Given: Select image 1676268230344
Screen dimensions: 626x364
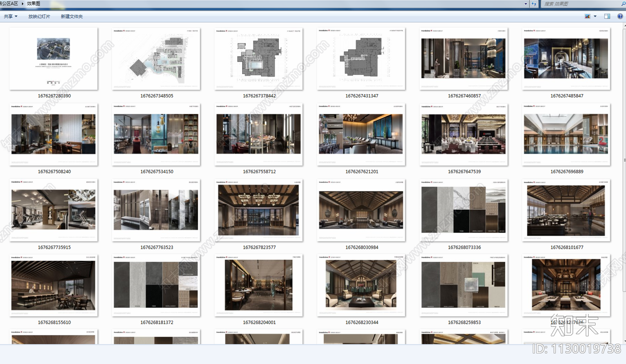Looking at the screenshot, I should click(361, 286).
